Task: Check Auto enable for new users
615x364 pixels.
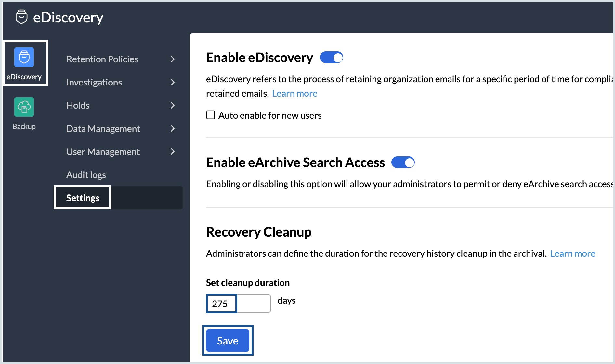Action: click(x=211, y=115)
